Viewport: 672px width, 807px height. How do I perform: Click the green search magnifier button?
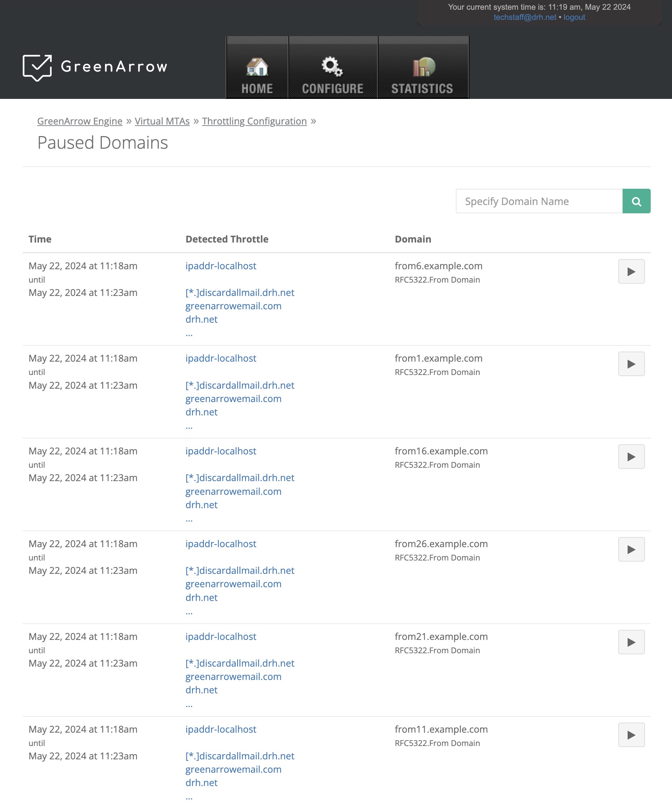636,201
